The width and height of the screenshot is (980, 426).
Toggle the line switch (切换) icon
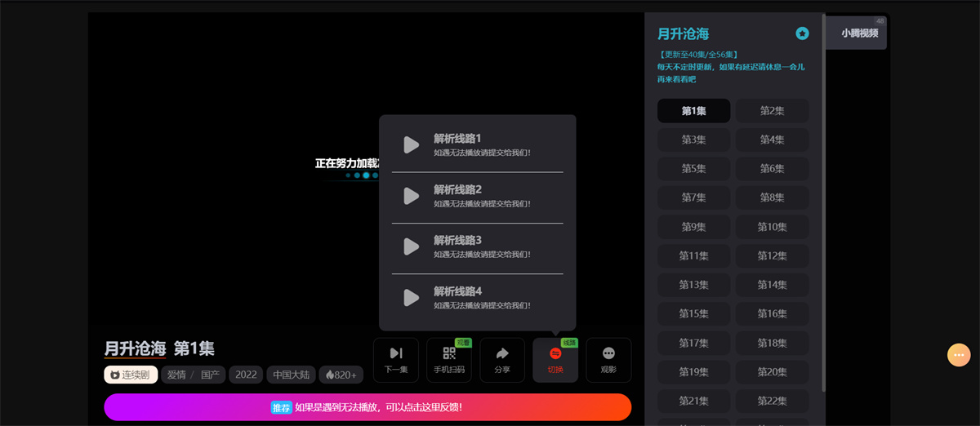[555, 353]
